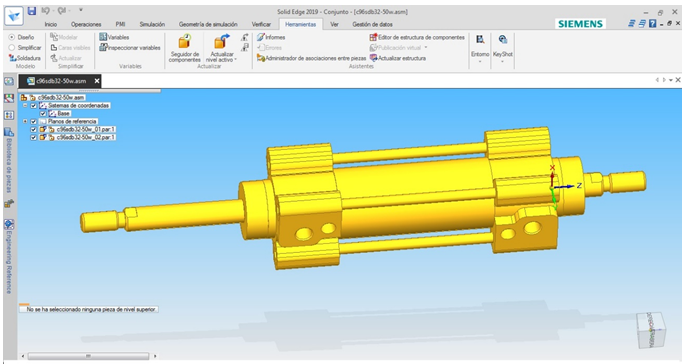Click the Seguidor de componentes icon
The height and width of the screenshot is (364, 687).
pyautogui.click(x=184, y=41)
